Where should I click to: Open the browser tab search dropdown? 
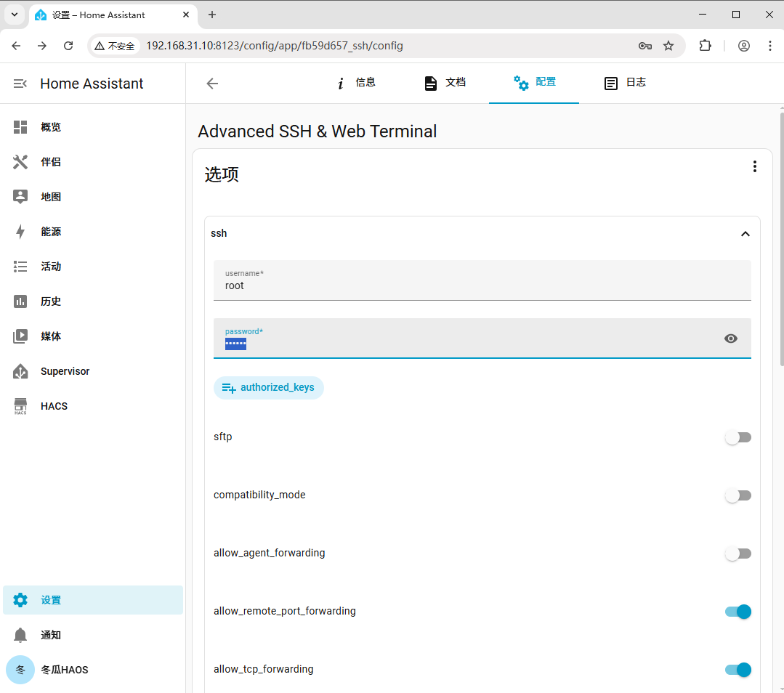tap(15, 15)
